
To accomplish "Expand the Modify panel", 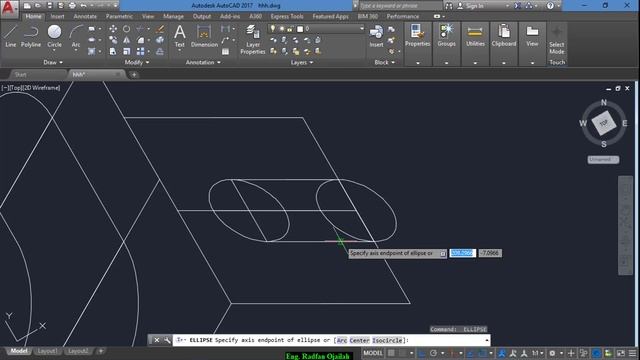I will [x=137, y=62].
